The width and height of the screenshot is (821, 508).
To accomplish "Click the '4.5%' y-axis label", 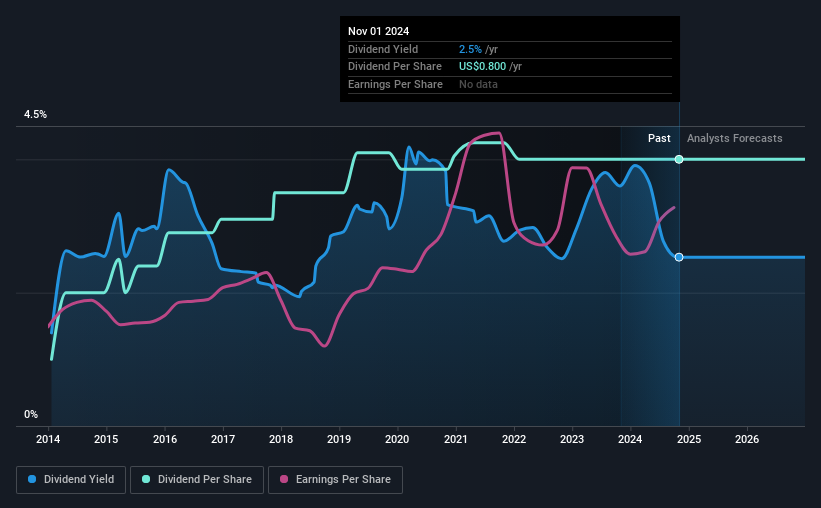I will pos(35,115).
